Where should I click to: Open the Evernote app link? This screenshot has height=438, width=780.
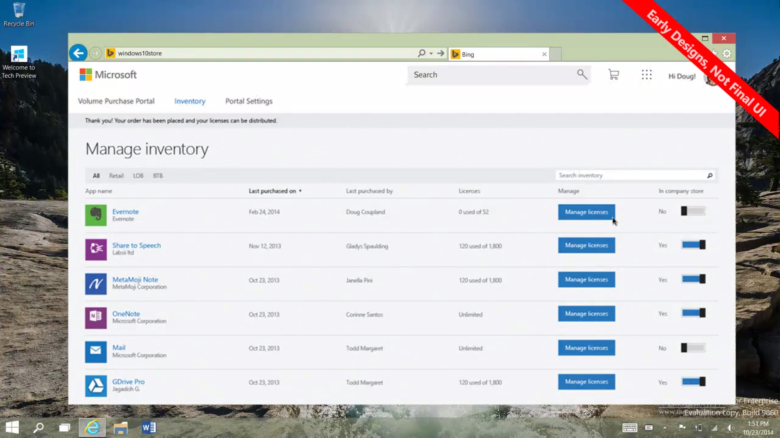[x=125, y=212]
